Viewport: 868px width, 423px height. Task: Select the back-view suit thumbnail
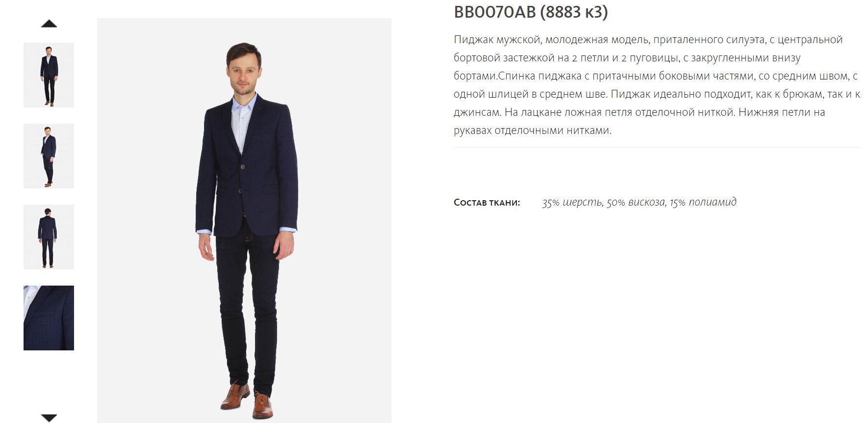49,237
